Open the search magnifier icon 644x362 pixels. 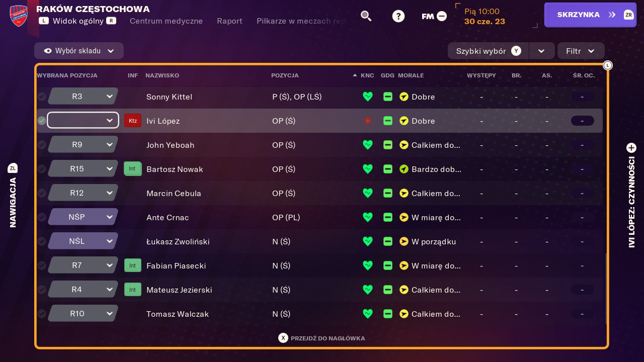tap(366, 16)
